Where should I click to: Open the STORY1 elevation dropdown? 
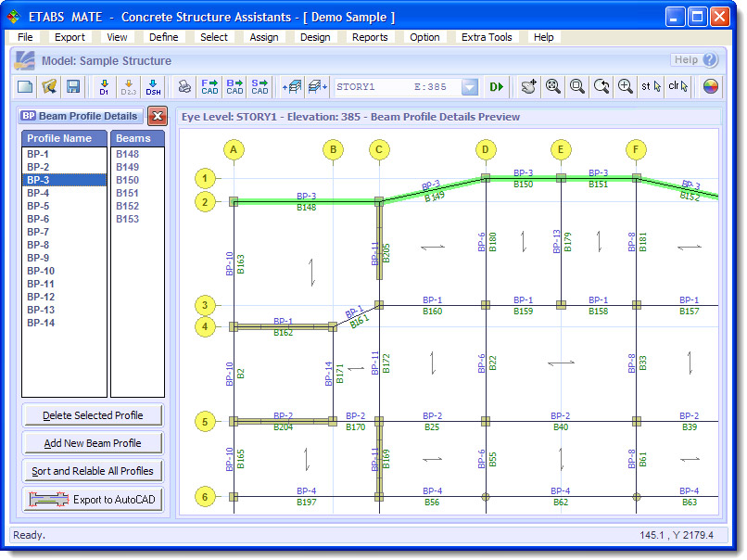point(470,86)
